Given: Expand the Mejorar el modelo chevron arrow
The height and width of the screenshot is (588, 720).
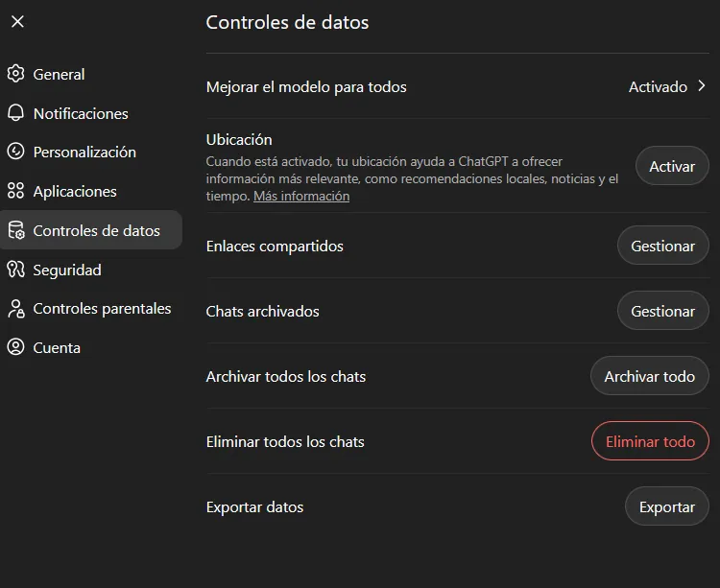Looking at the screenshot, I should tap(701, 86).
